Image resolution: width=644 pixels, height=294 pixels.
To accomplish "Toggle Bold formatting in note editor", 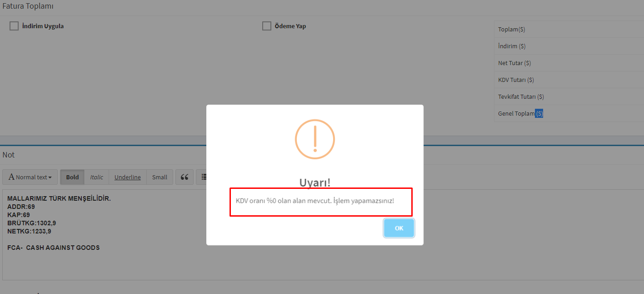I will [x=72, y=177].
